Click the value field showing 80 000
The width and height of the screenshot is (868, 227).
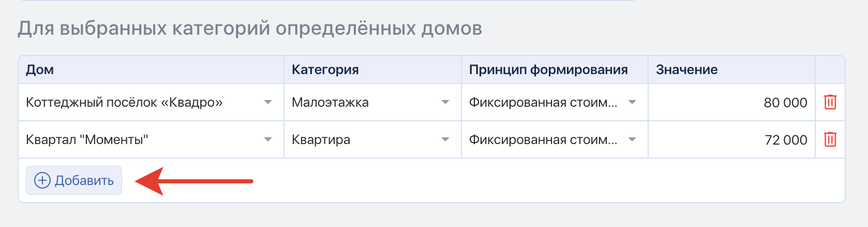tap(730, 103)
